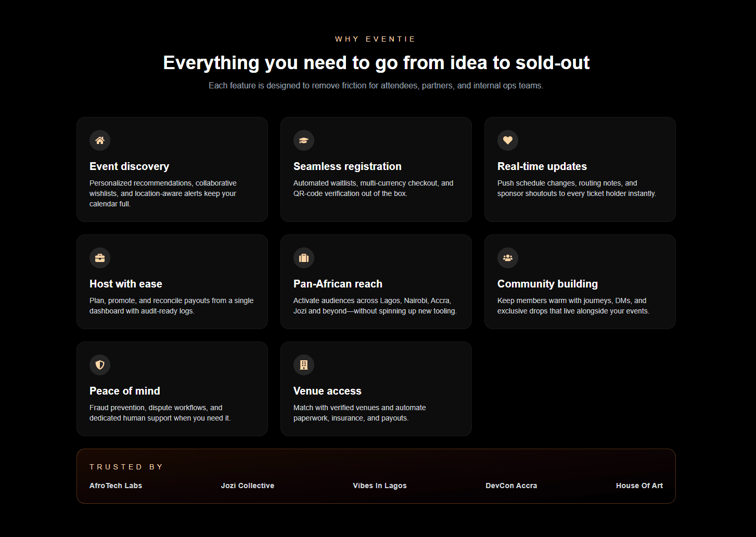
Task: Click the TRUSTED BY heading
Action: [126, 467]
